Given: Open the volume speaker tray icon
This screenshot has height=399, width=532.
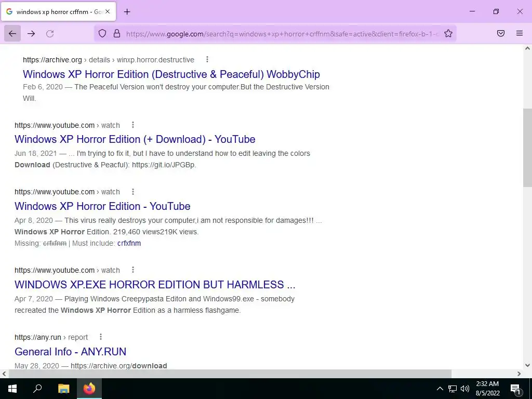Looking at the screenshot, I should (465, 389).
